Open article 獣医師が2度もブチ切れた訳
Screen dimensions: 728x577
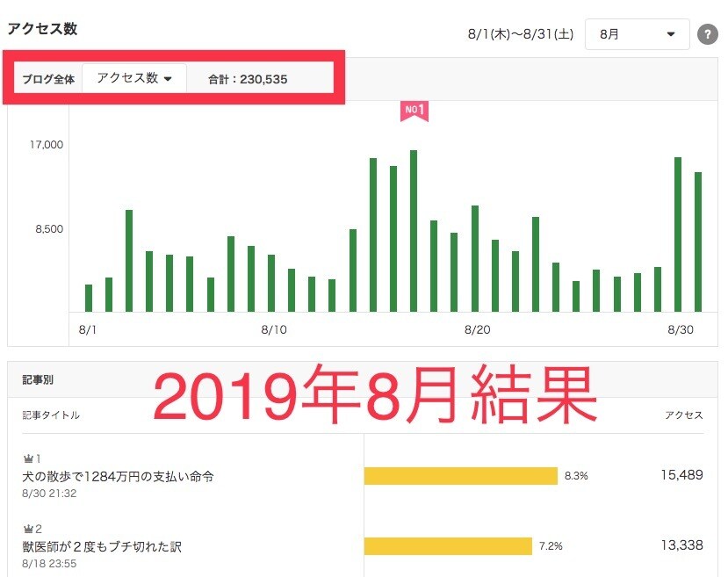[102, 546]
